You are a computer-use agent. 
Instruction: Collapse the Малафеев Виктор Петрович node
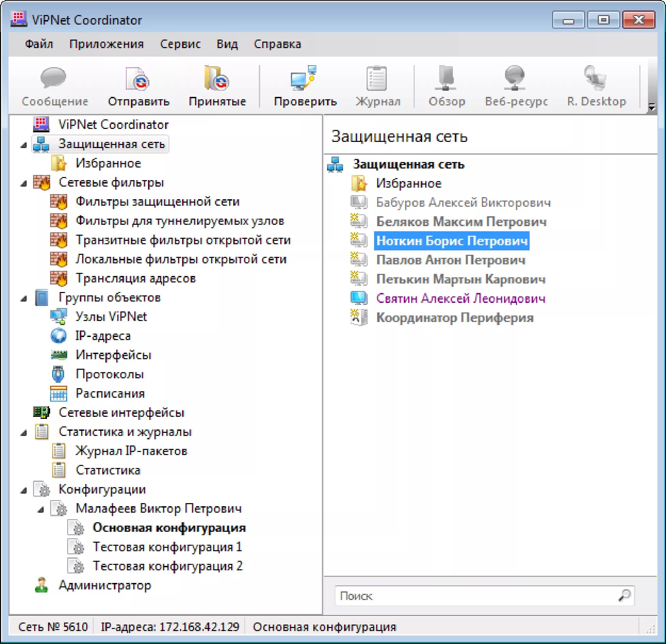point(40,510)
